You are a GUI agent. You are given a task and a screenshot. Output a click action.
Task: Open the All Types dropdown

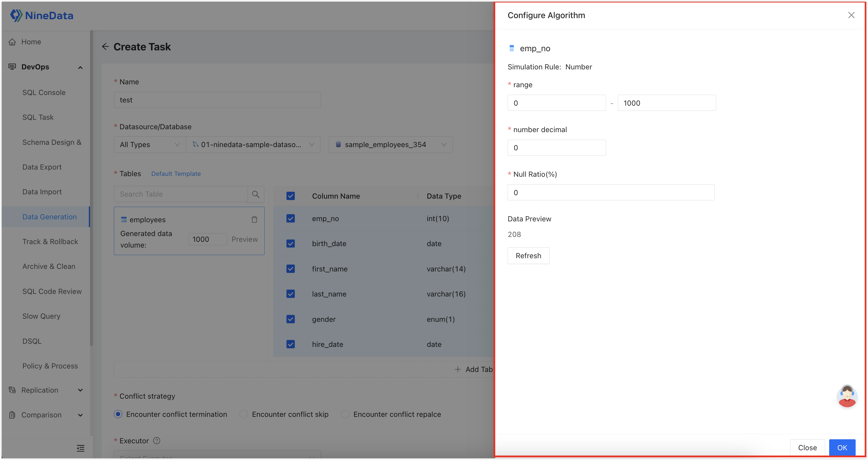pos(150,145)
